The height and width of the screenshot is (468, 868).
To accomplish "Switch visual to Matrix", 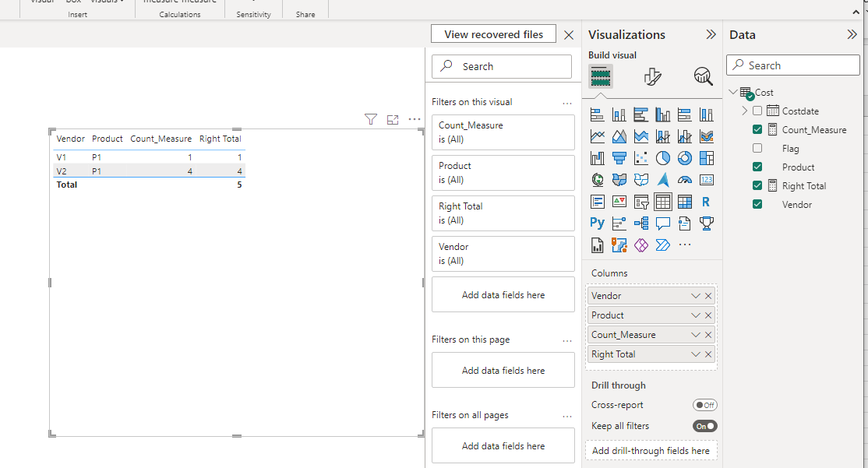I will pos(685,202).
